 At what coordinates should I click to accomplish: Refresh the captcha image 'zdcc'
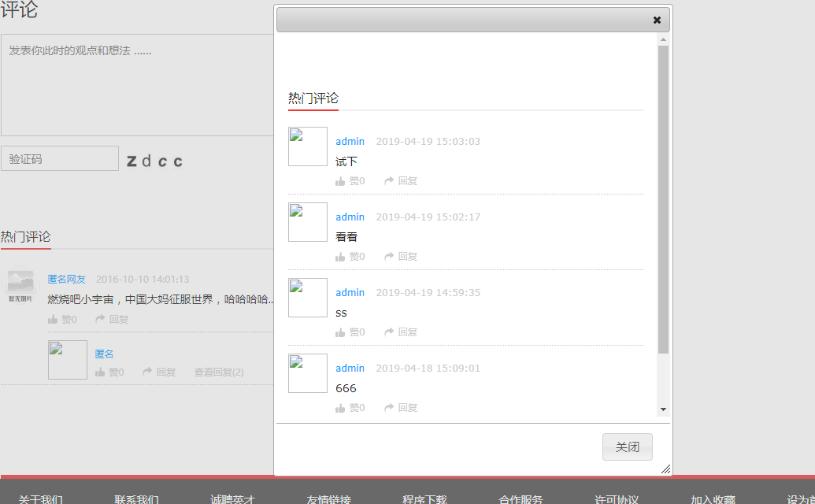(x=155, y=161)
